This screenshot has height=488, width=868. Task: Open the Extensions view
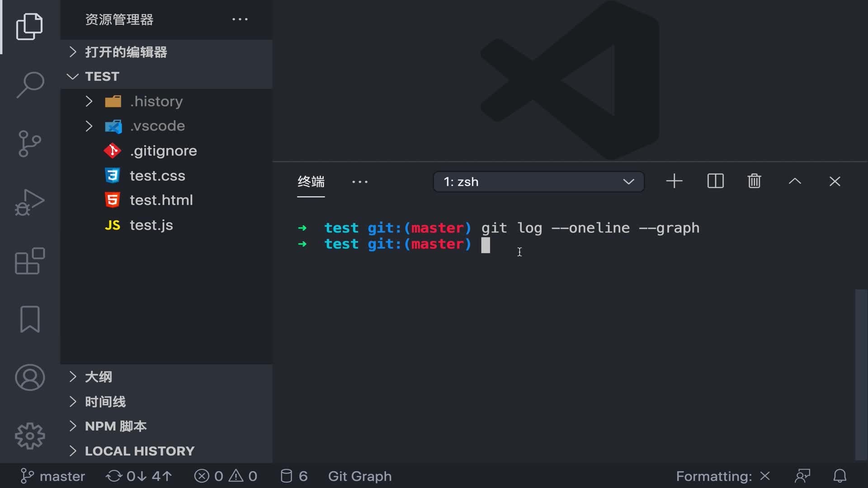[x=30, y=261]
